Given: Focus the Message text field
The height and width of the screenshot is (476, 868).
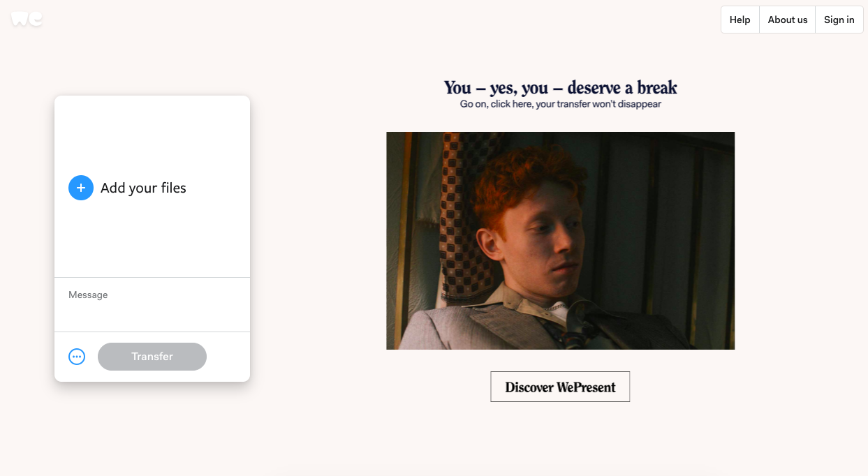Looking at the screenshot, I should (152, 304).
